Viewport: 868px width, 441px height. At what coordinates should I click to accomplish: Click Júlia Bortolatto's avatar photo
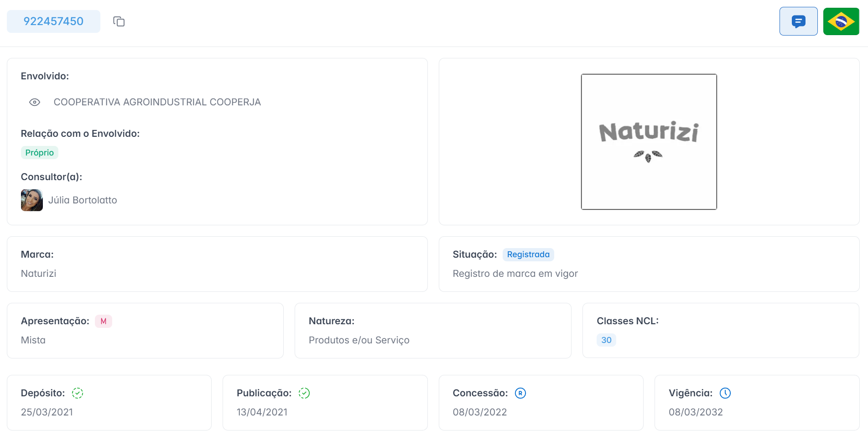tap(32, 200)
